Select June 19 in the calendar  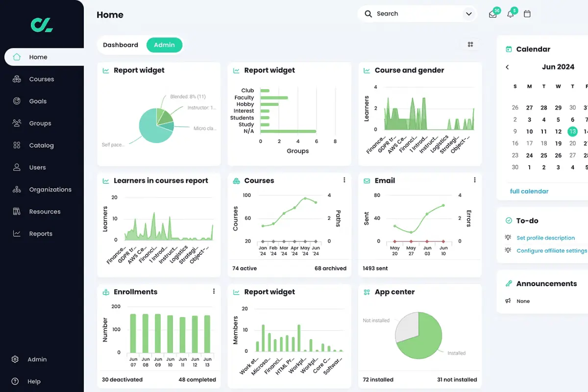click(558, 144)
